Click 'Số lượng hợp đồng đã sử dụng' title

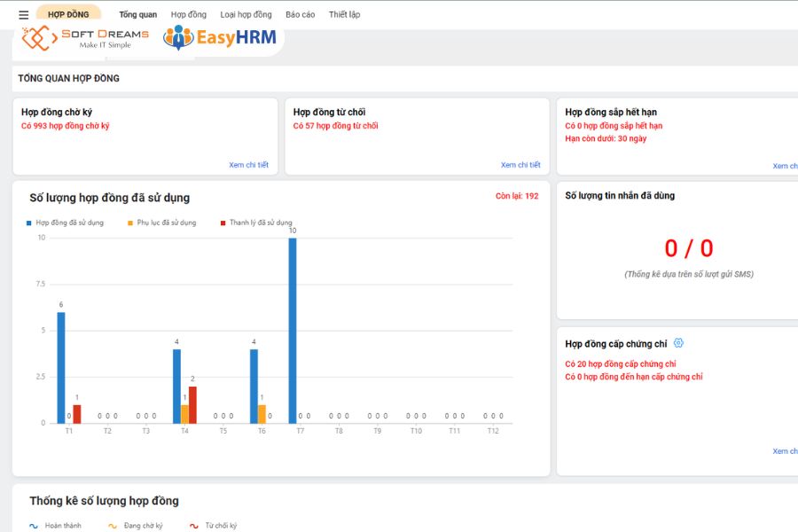pos(109,198)
